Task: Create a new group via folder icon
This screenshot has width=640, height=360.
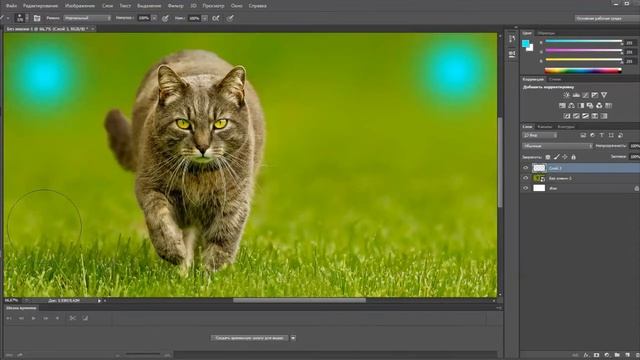Action: pyautogui.click(x=617, y=356)
